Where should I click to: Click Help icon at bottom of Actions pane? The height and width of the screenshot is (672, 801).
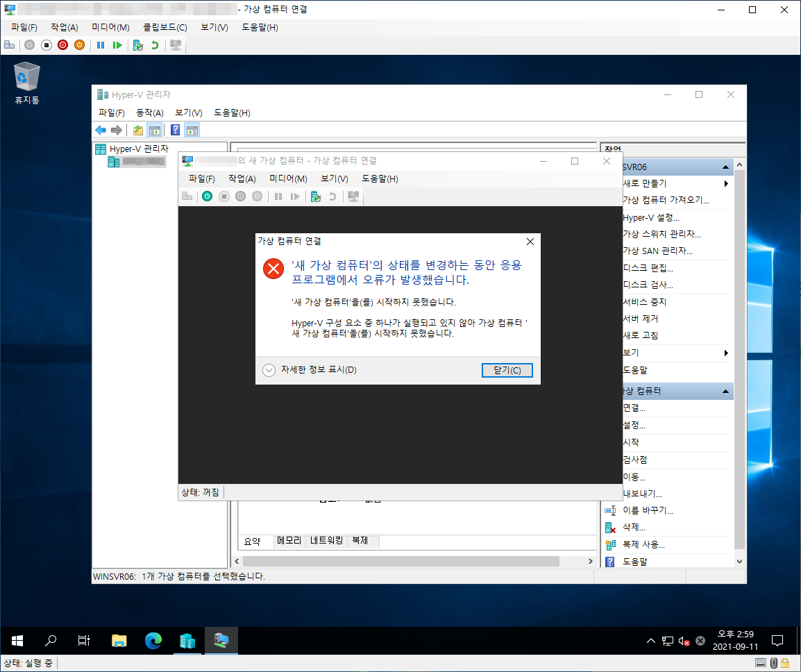(x=610, y=562)
